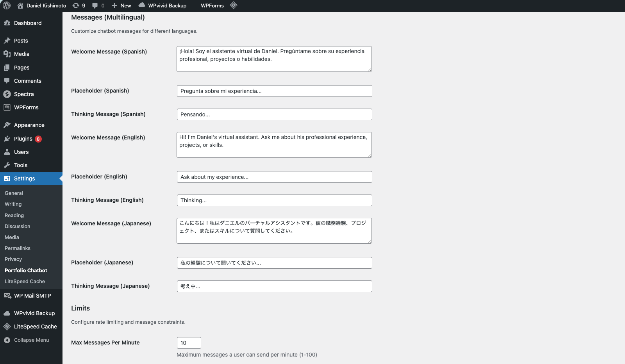This screenshot has height=364, width=625.
Task: Open the updates icon showing 9
Action: pyautogui.click(x=79, y=5)
